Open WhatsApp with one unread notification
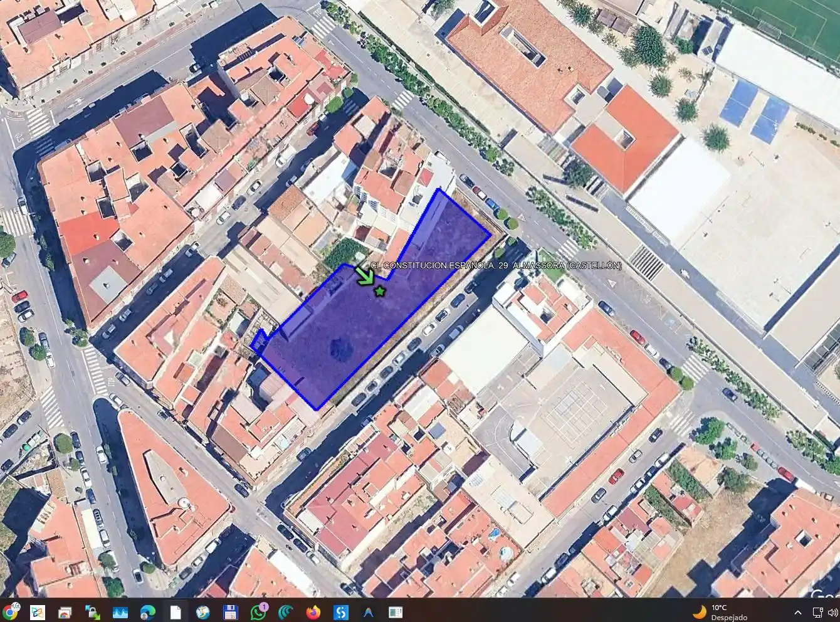The height and width of the screenshot is (622, 840). [258, 611]
